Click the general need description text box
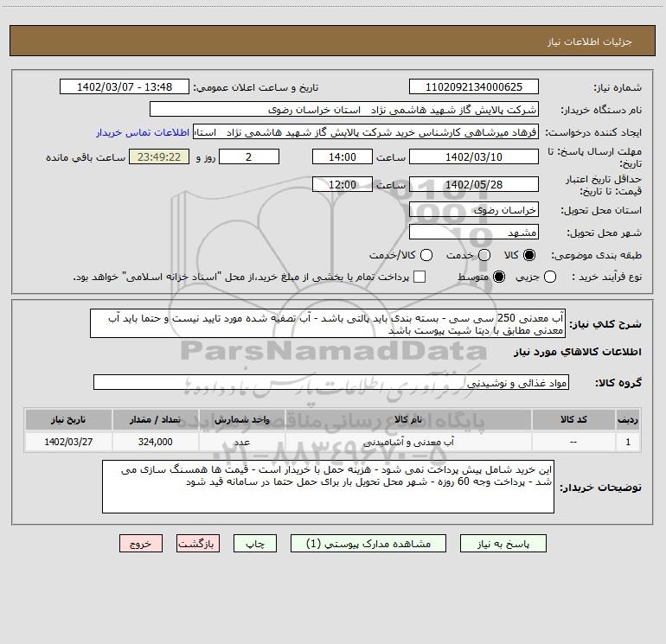This screenshot has width=666, height=644. [328, 323]
